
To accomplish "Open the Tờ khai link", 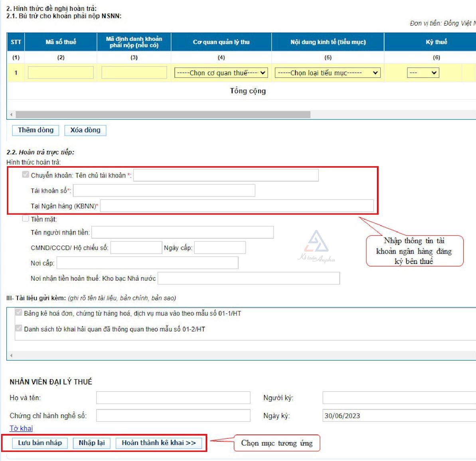I will (x=21, y=428).
